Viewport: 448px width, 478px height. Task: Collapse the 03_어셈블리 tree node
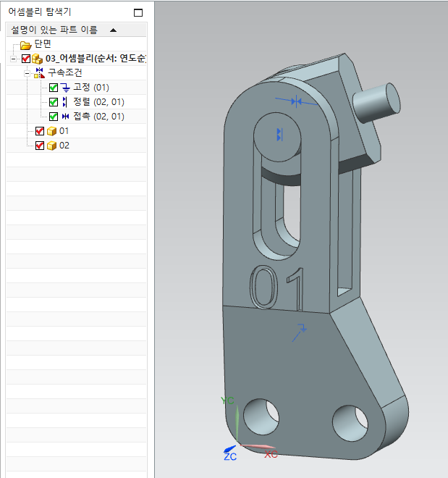[x=14, y=59]
